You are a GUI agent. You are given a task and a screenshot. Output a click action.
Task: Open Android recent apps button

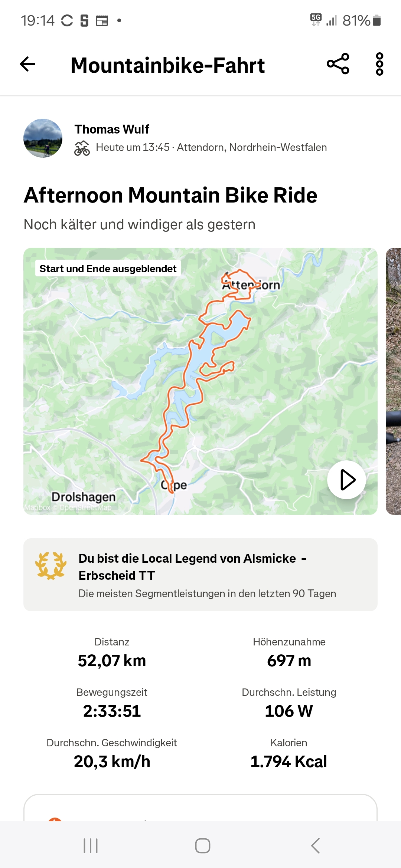click(x=91, y=846)
